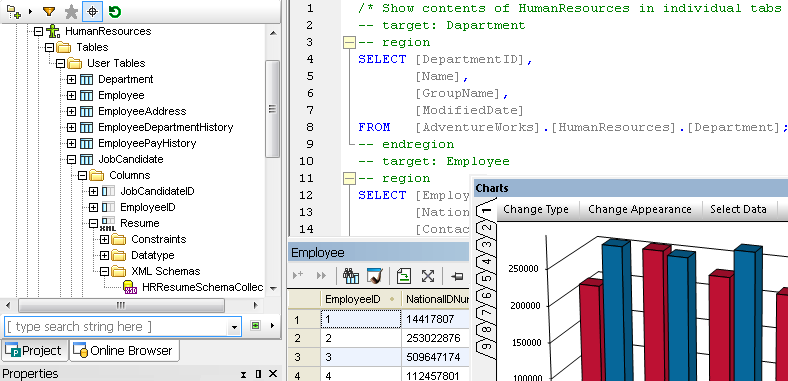The image size is (788, 381).
Task: Select the Resume XML column icon
Action: pos(108,224)
